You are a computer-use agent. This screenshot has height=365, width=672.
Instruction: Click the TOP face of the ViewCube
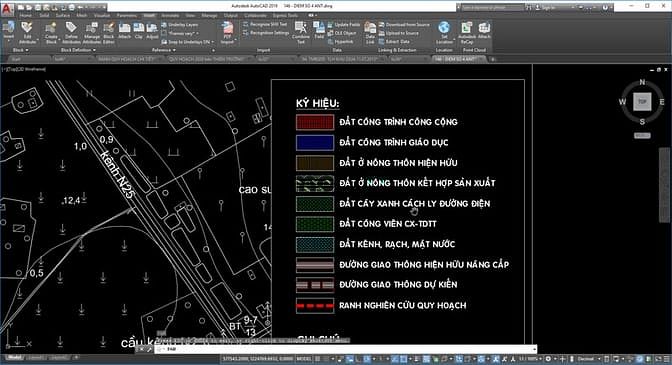click(x=642, y=102)
